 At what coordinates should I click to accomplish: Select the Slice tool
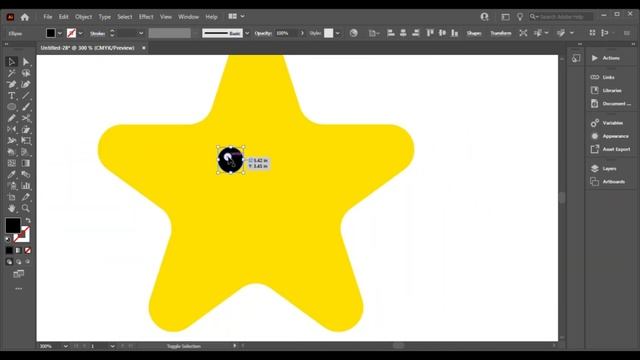26,197
